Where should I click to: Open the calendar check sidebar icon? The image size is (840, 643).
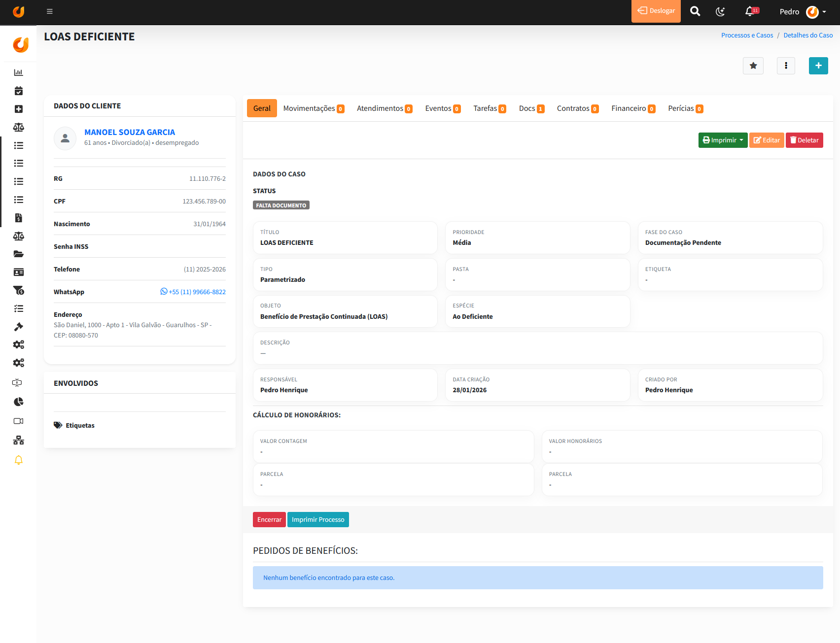(x=19, y=91)
